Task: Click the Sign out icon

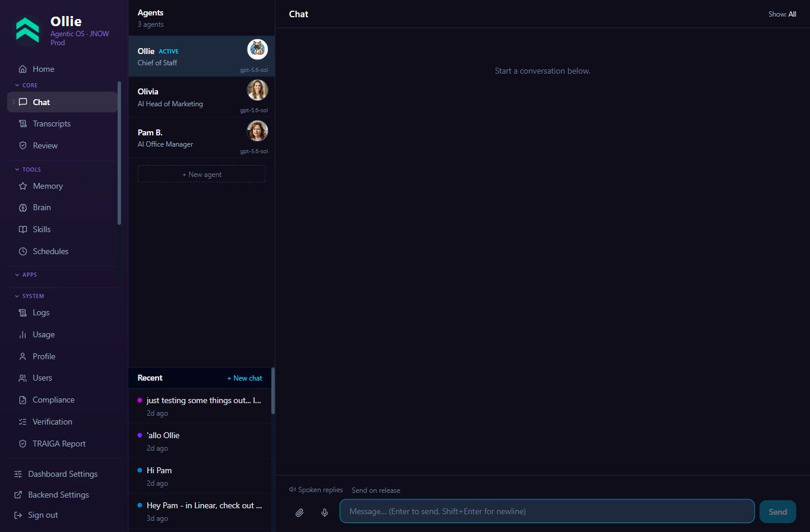Action: tap(18, 515)
